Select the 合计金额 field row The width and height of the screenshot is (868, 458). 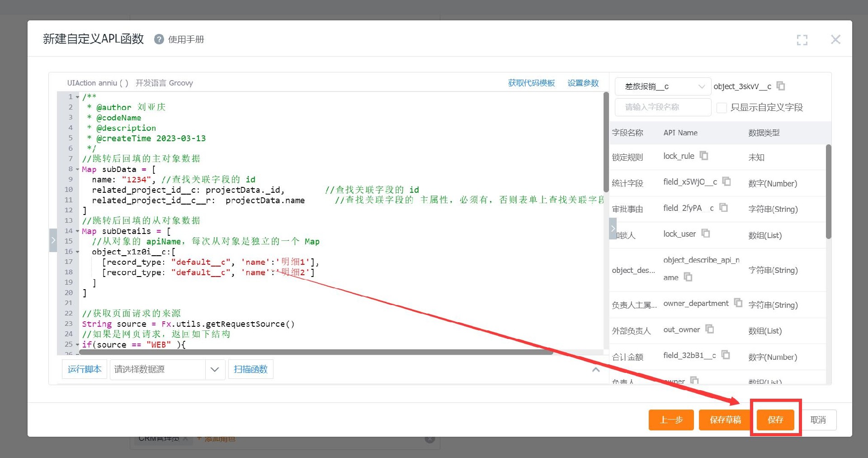[717, 357]
